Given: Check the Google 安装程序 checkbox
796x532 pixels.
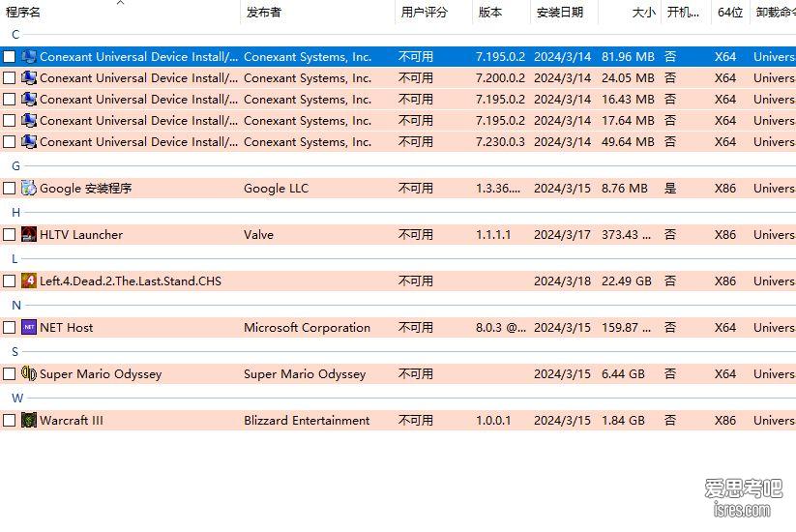Looking at the screenshot, I should (x=9, y=189).
